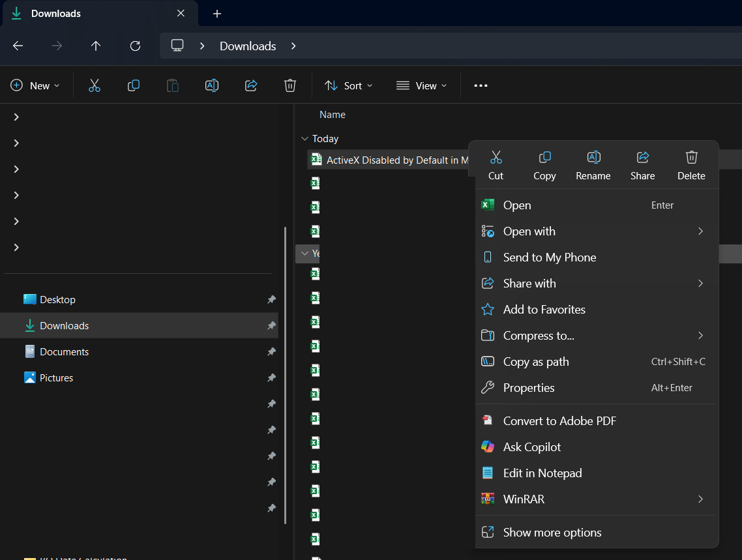
Task: Select Copy as path
Action: click(597, 361)
